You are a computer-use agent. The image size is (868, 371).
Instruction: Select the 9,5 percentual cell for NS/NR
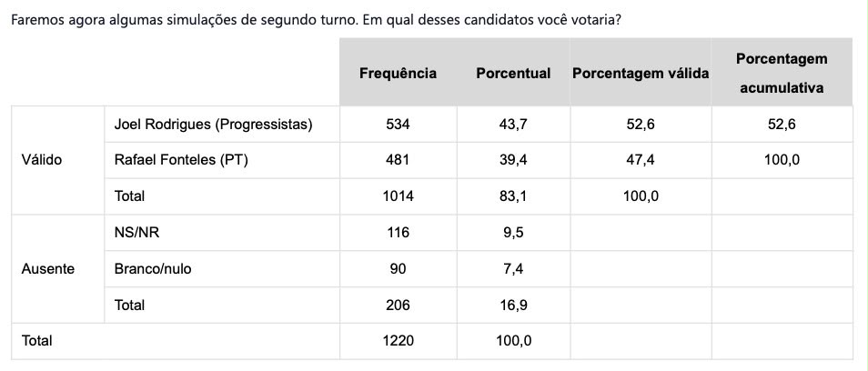coord(513,233)
